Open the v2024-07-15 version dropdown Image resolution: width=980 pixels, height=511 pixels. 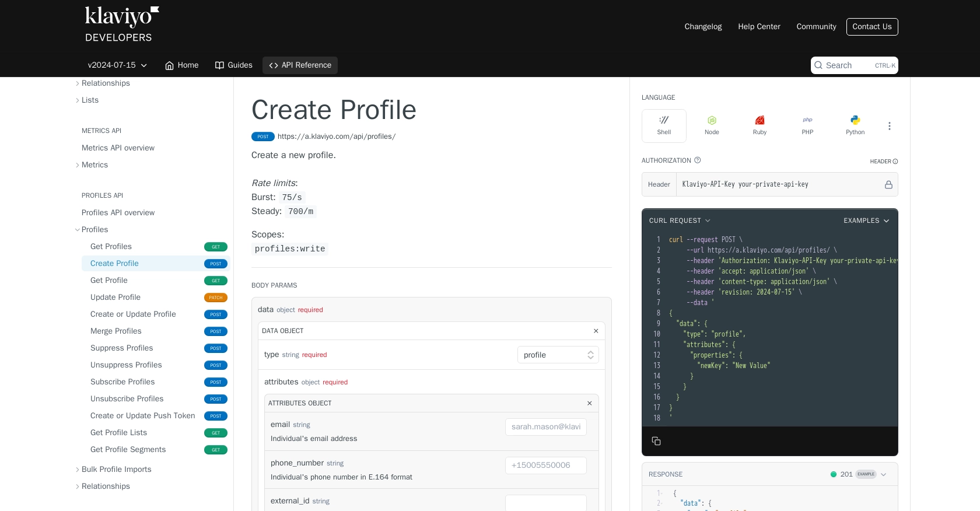pyautogui.click(x=117, y=65)
